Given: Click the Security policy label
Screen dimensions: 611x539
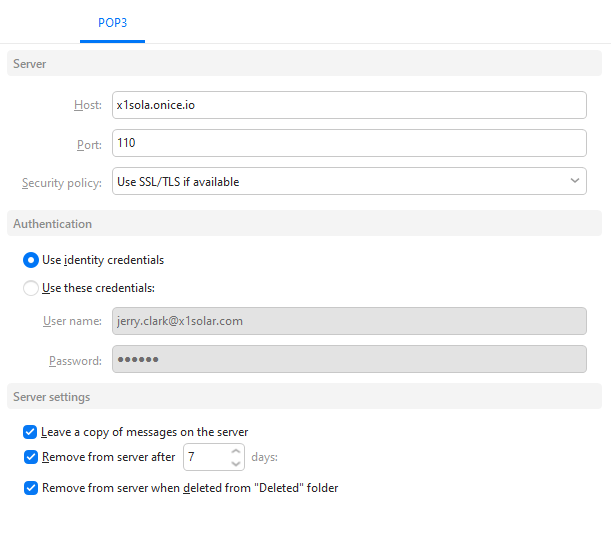Looking at the screenshot, I should coord(62,183).
